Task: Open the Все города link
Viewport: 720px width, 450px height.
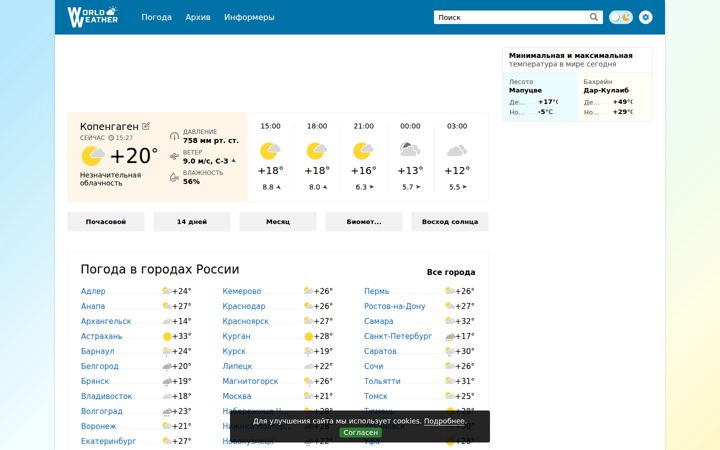Action: click(451, 272)
